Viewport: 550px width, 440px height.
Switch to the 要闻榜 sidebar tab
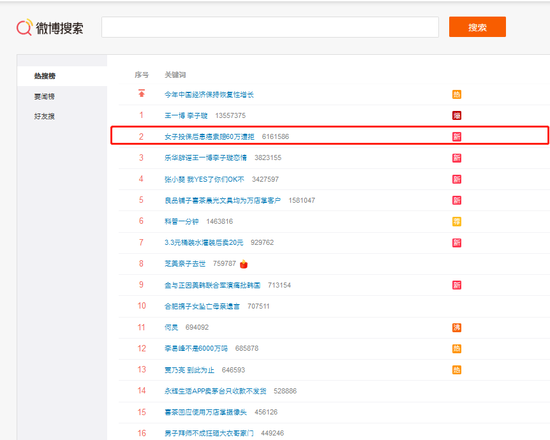pos(44,96)
